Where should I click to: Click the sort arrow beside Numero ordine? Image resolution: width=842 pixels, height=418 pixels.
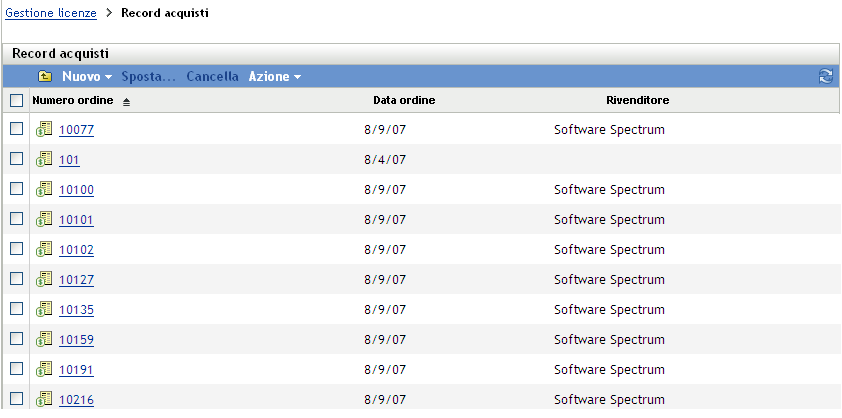pyautogui.click(x=127, y=102)
